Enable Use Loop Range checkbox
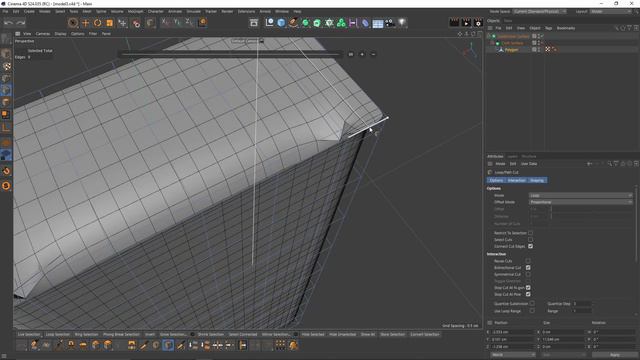The height and width of the screenshot is (360, 640). click(x=532, y=311)
